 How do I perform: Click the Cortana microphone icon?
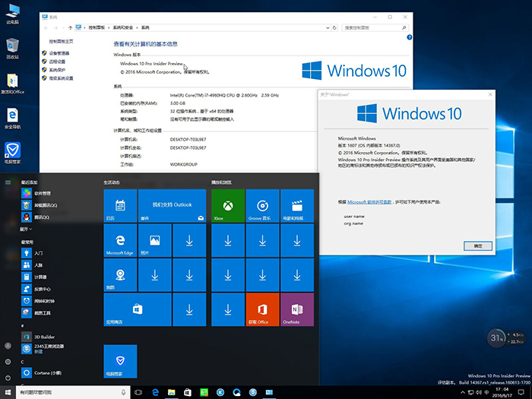click(x=123, y=391)
